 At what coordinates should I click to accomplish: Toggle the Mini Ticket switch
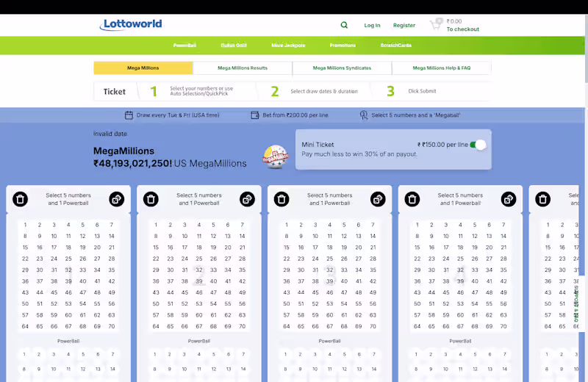click(478, 145)
